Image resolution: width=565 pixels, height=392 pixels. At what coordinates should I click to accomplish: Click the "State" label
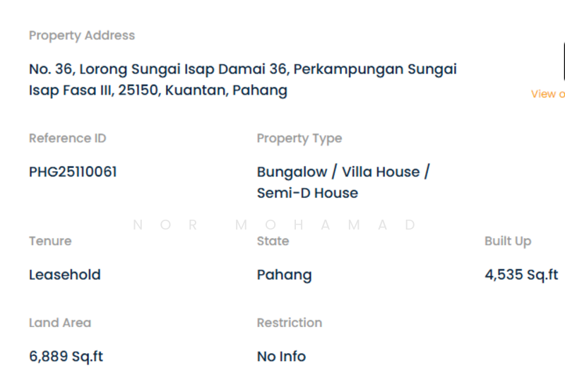tap(273, 241)
